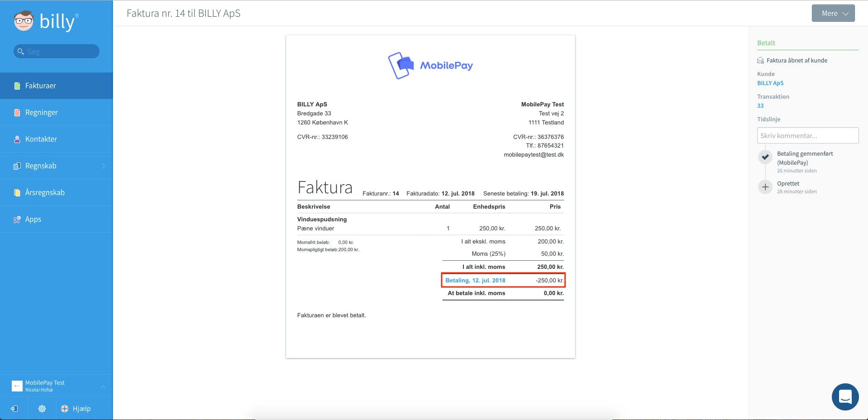Screen dimensions: 868x420
Task: Open customer link BILLY ApS
Action: click(770, 83)
